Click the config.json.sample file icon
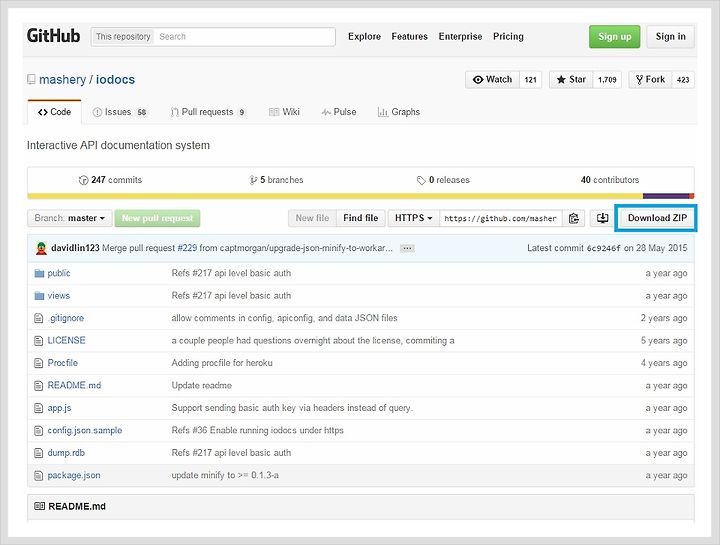The height and width of the screenshot is (545, 720). click(39, 431)
